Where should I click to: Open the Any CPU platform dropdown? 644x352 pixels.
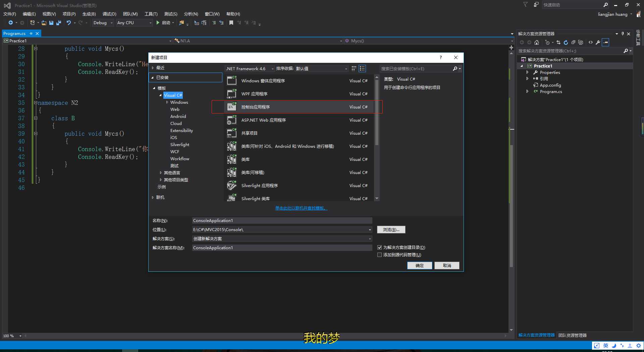click(134, 23)
